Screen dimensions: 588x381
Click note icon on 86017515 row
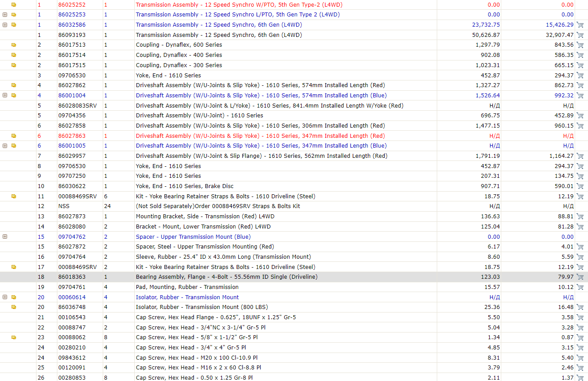[x=14, y=65]
